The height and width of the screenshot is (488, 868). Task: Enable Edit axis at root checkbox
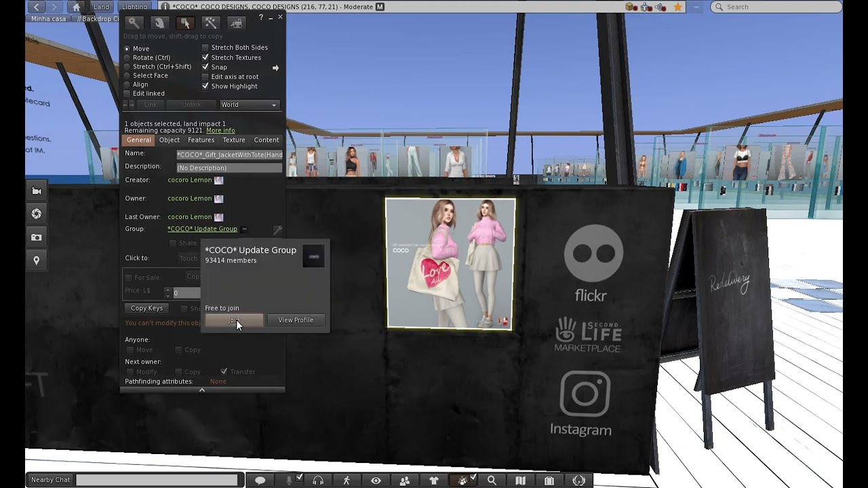(x=205, y=77)
